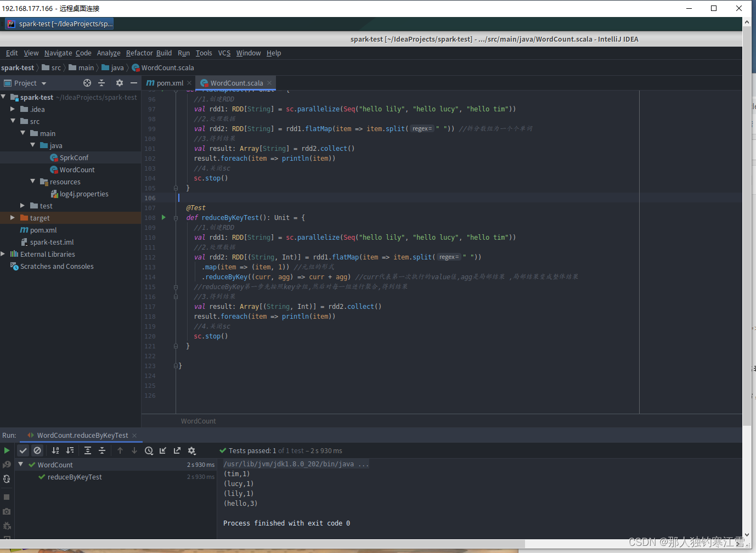Select SprkConf file in project tree
This screenshot has height=553, width=756.
click(x=70, y=157)
